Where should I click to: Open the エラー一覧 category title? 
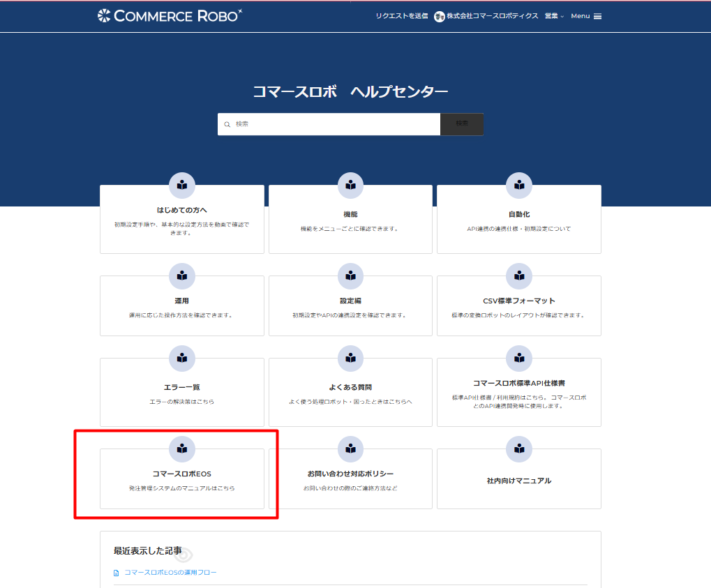coord(182,387)
